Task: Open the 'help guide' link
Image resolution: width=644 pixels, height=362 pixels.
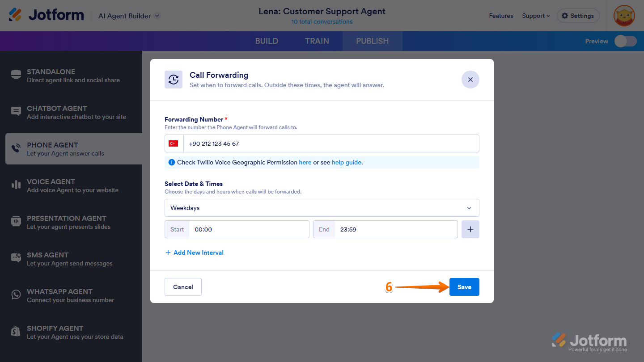Action: pos(347,162)
